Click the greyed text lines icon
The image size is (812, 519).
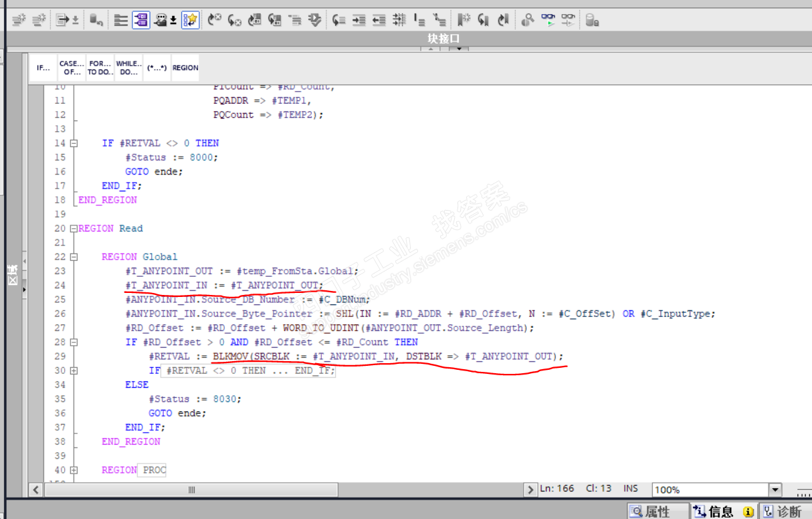(x=295, y=20)
